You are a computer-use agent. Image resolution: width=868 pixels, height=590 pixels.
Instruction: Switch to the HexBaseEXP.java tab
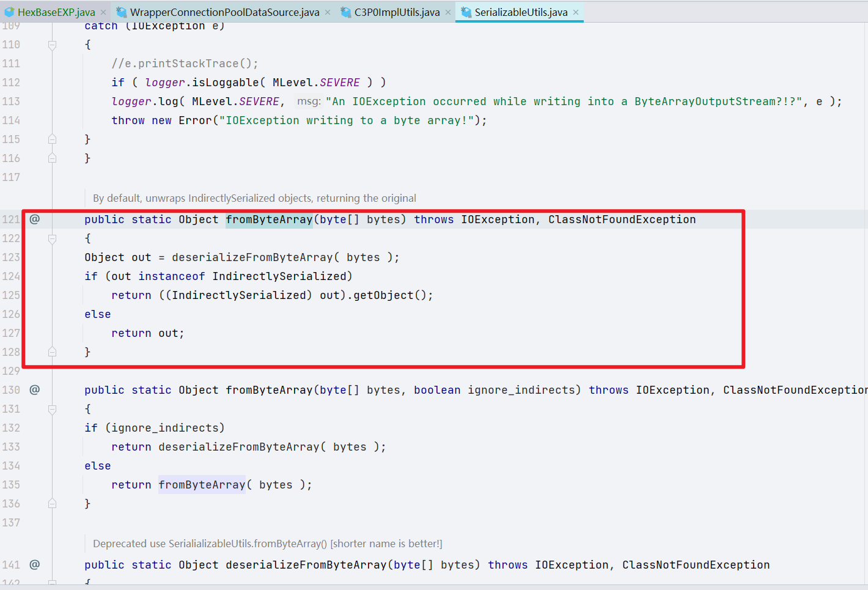(x=56, y=12)
